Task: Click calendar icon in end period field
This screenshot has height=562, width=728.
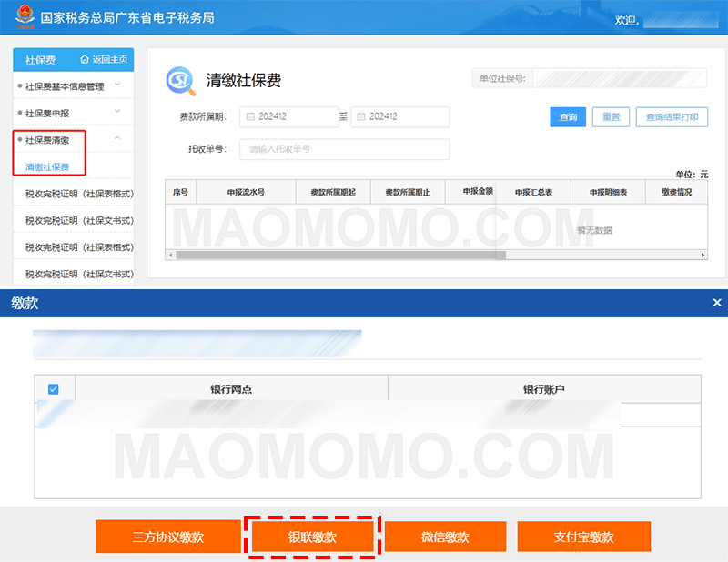Action: tap(360, 117)
